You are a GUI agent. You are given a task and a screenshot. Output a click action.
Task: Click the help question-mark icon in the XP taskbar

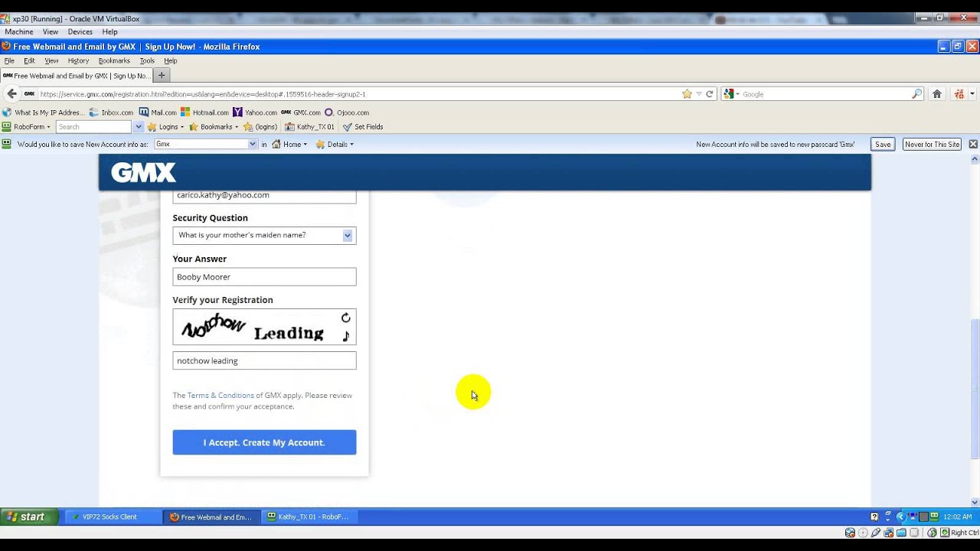pos(874,517)
